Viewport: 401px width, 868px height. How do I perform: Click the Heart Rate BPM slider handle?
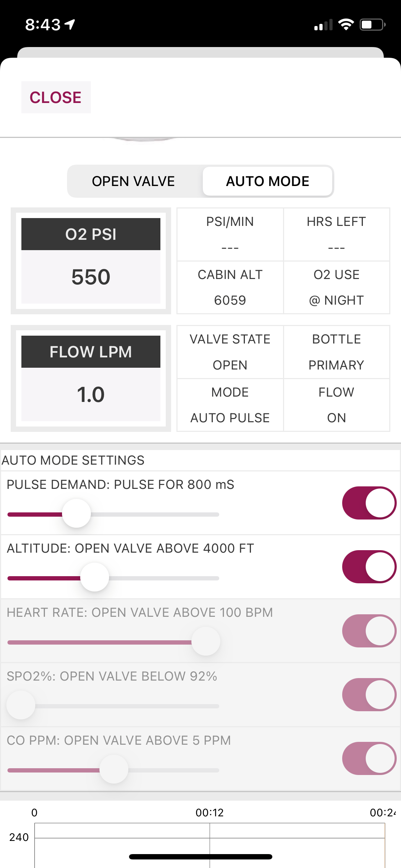206,641
